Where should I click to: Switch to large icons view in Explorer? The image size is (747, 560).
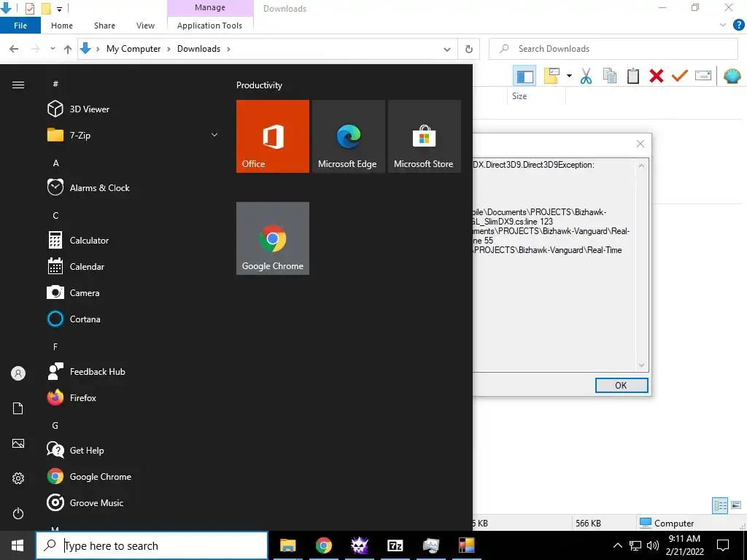[x=736, y=506]
